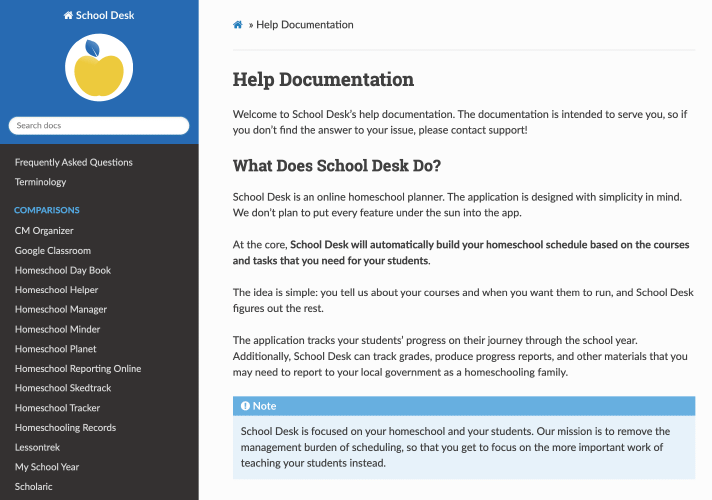Click the home icon in the breadcrumb
712x500 pixels.
point(237,25)
